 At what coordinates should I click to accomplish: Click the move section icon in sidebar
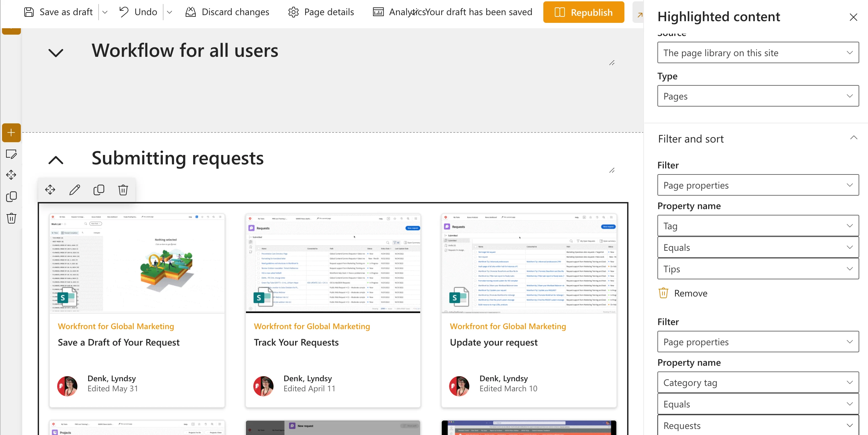11,175
